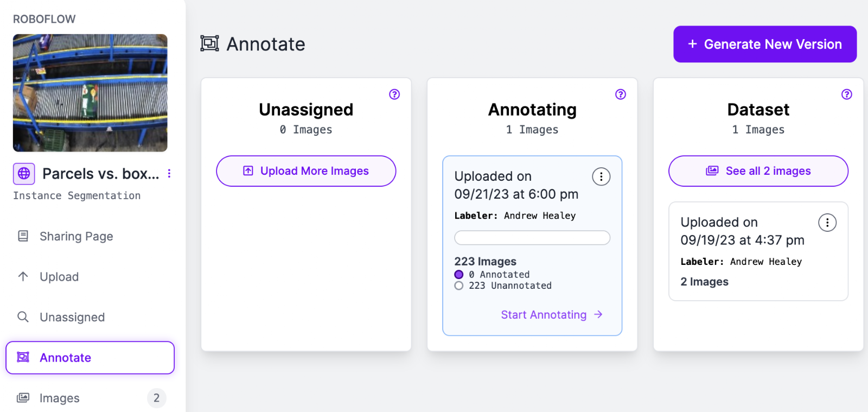
Task: Click the globe public-project icon
Action: (x=24, y=174)
